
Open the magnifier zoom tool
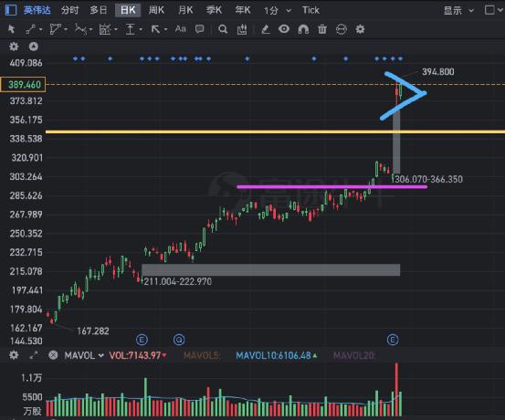223,29
